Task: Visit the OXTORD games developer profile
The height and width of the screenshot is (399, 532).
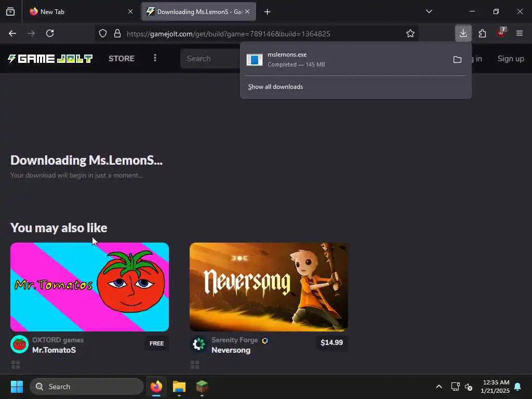Action: (x=58, y=340)
